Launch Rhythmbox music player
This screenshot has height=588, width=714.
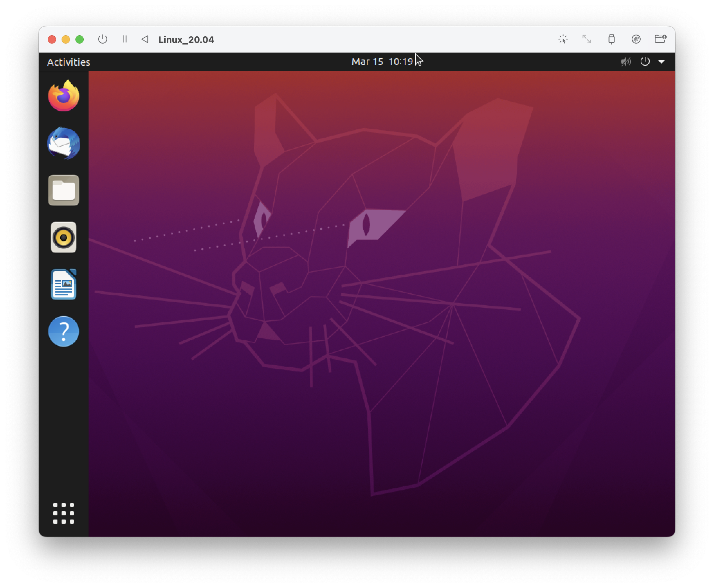click(x=64, y=237)
